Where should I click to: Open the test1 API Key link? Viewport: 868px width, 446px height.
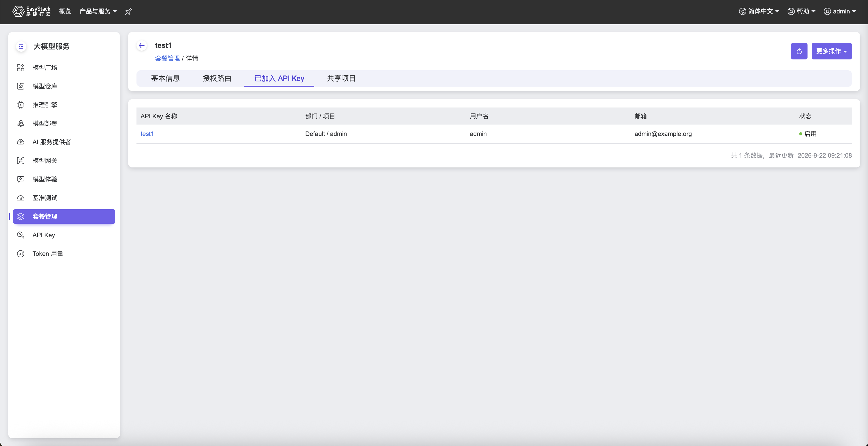[147, 134]
